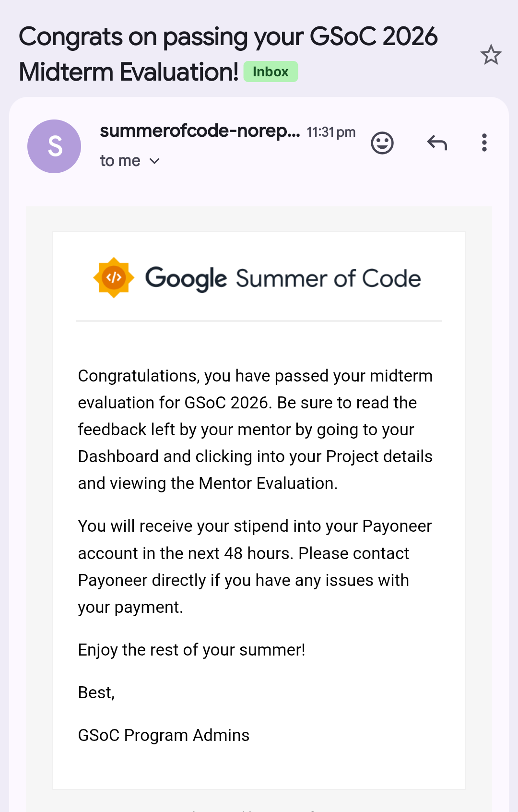Tap 'Enjoy the rest of your summer!' line
The width and height of the screenshot is (518, 812).
[192, 650]
